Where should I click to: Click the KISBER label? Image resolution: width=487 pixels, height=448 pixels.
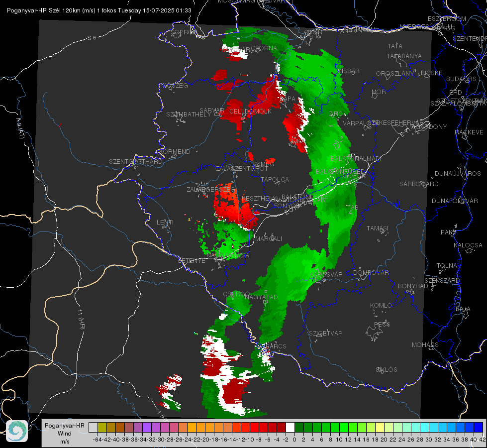click(349, 71)
